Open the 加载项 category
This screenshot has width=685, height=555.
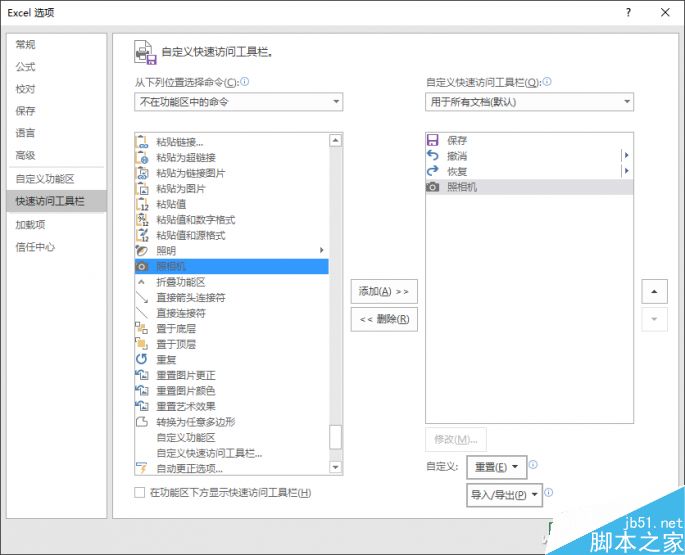pos(56,225)
